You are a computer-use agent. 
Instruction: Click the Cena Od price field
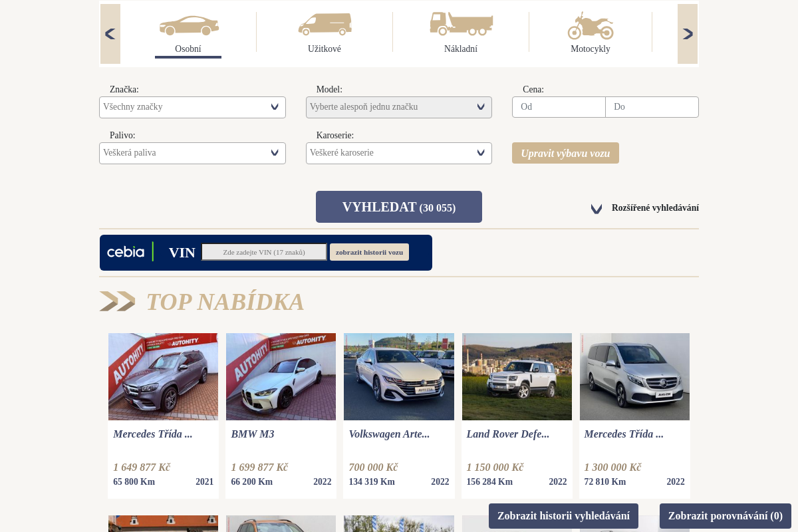click(x=559, y=107)
